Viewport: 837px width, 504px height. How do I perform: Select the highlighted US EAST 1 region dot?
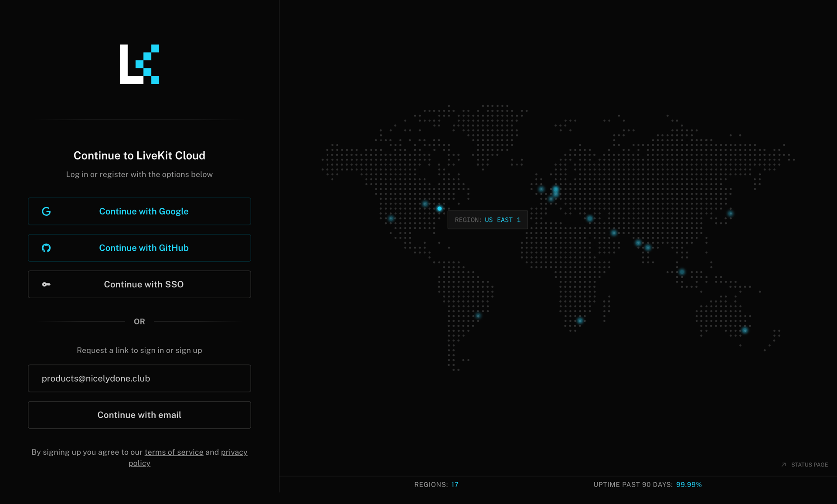point(439,208)
